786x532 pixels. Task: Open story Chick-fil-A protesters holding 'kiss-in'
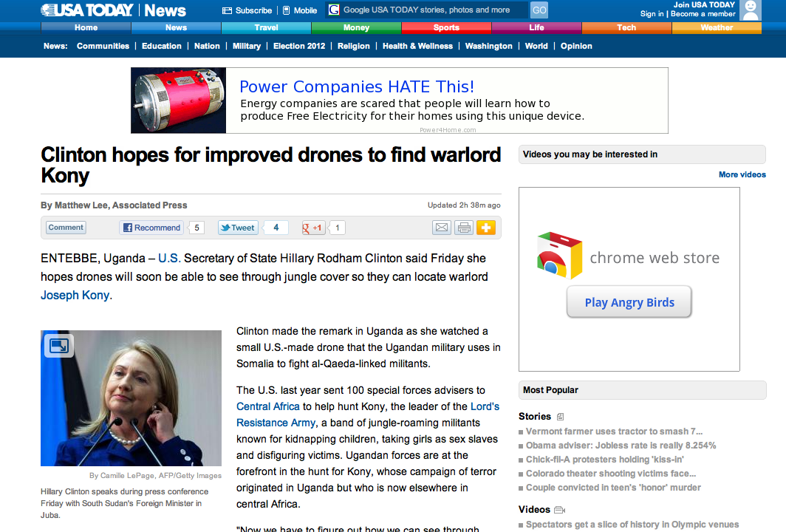click(x=604, y=460)
